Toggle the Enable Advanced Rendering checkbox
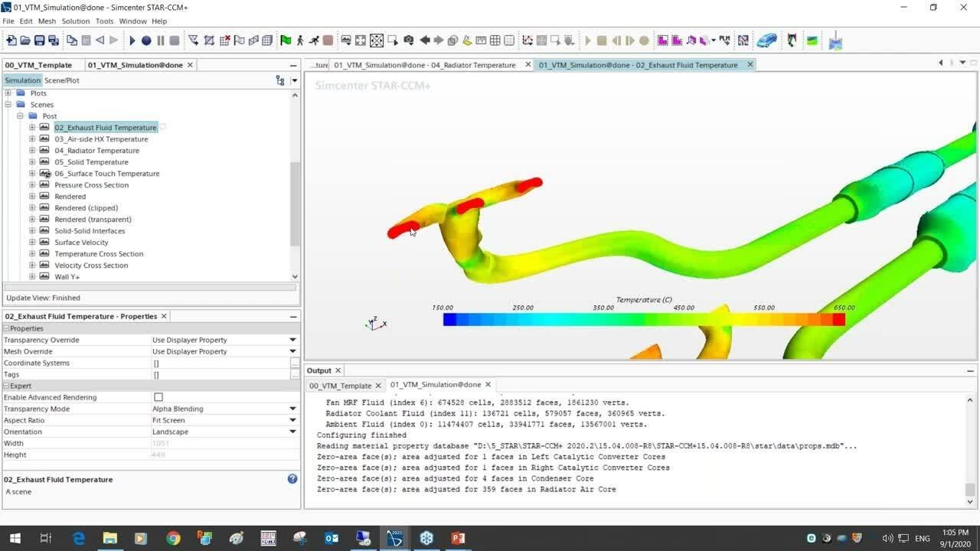 (158, 397)
